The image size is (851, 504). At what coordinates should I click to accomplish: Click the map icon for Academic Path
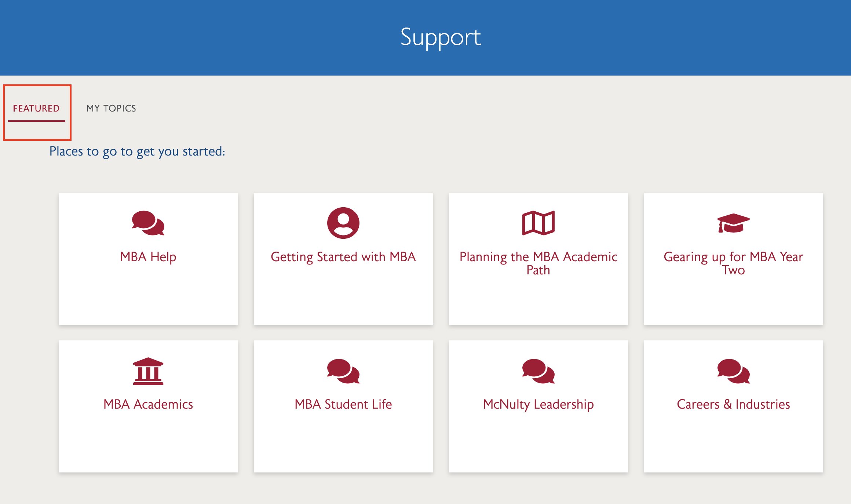538,223
